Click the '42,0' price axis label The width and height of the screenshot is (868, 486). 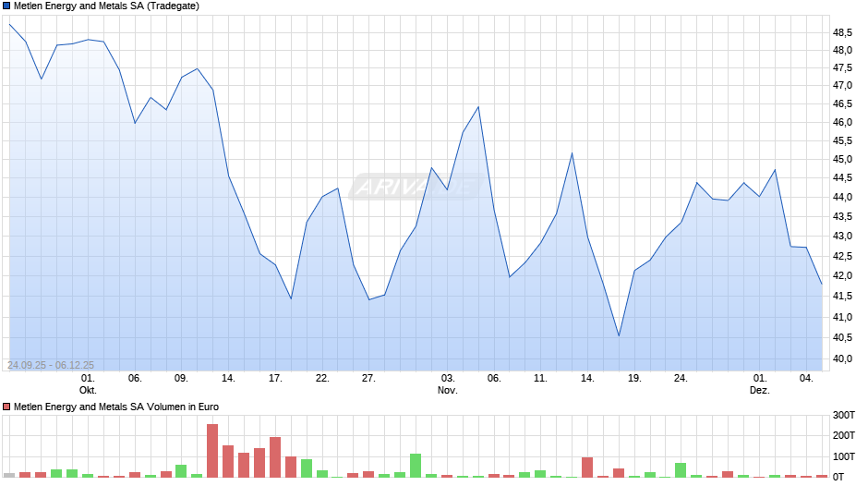842,276
